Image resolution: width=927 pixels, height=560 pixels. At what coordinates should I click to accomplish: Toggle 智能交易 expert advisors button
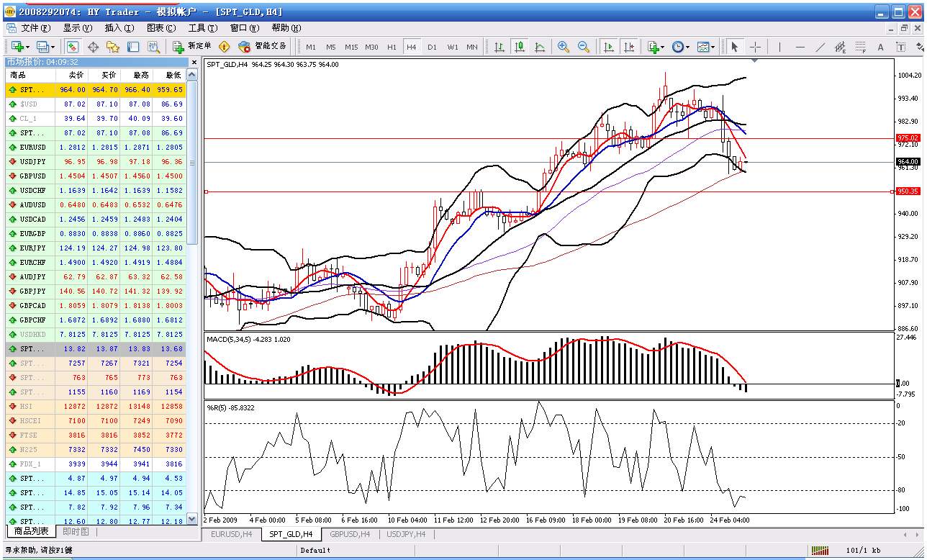pyautogui.click(x=262, y=47)
